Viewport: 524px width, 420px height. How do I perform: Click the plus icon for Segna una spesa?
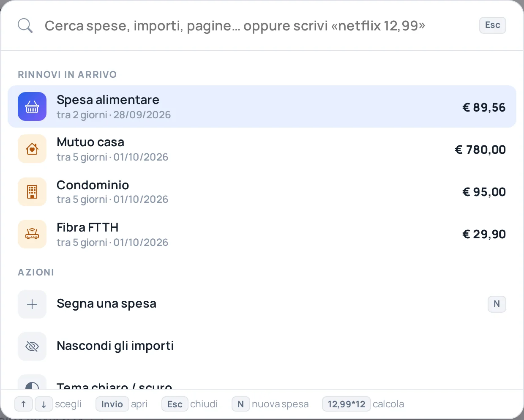32,304
